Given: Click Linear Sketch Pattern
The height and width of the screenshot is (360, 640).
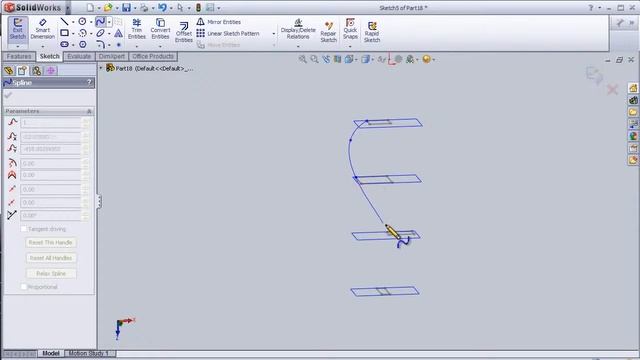Looking at the screenshot, I should click(x=228, y=33).
